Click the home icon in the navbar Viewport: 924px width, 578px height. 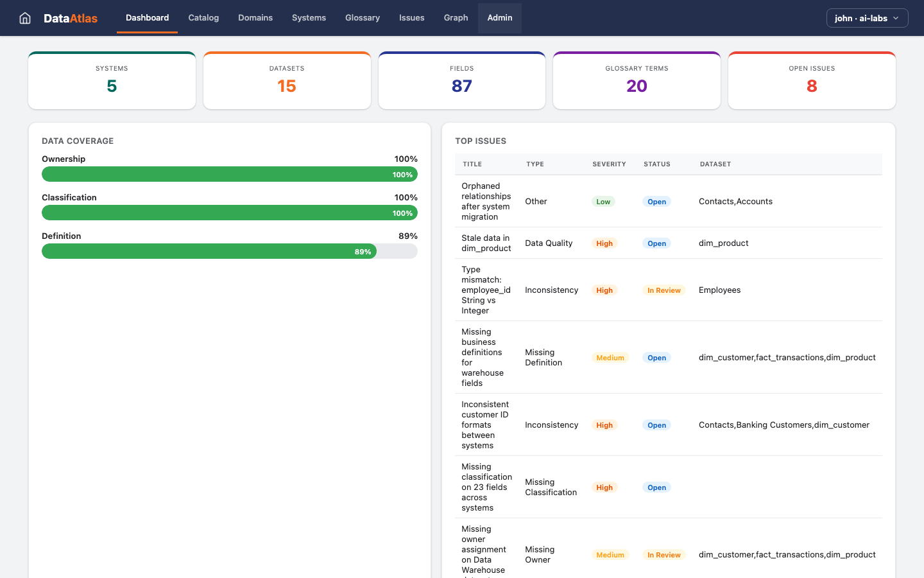24,17
